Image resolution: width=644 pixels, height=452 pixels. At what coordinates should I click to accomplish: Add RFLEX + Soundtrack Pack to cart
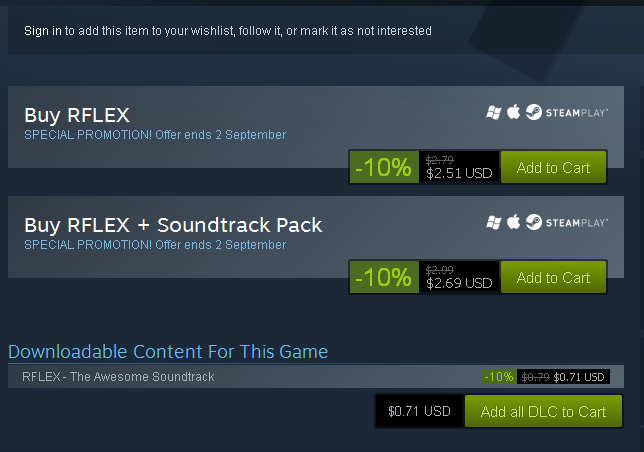[553, 277]
